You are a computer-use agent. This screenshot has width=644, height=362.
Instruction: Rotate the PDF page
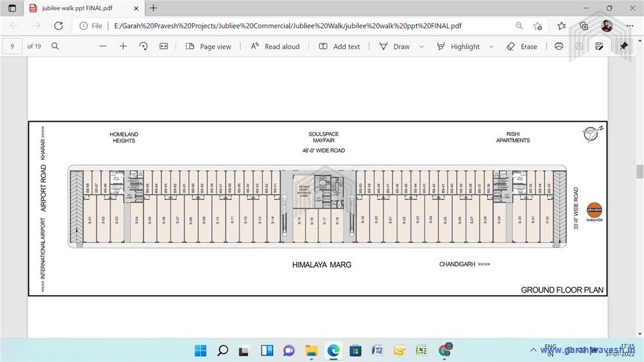click(x=144, y=46)
